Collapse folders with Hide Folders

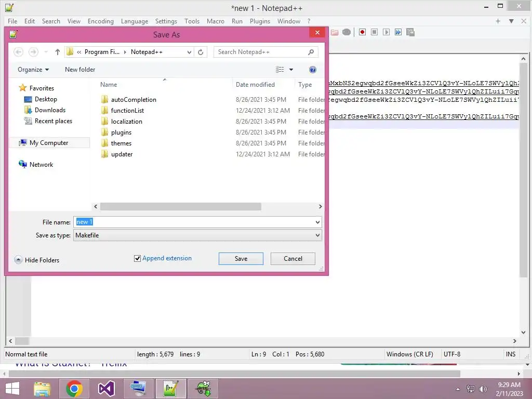point(37,260)
